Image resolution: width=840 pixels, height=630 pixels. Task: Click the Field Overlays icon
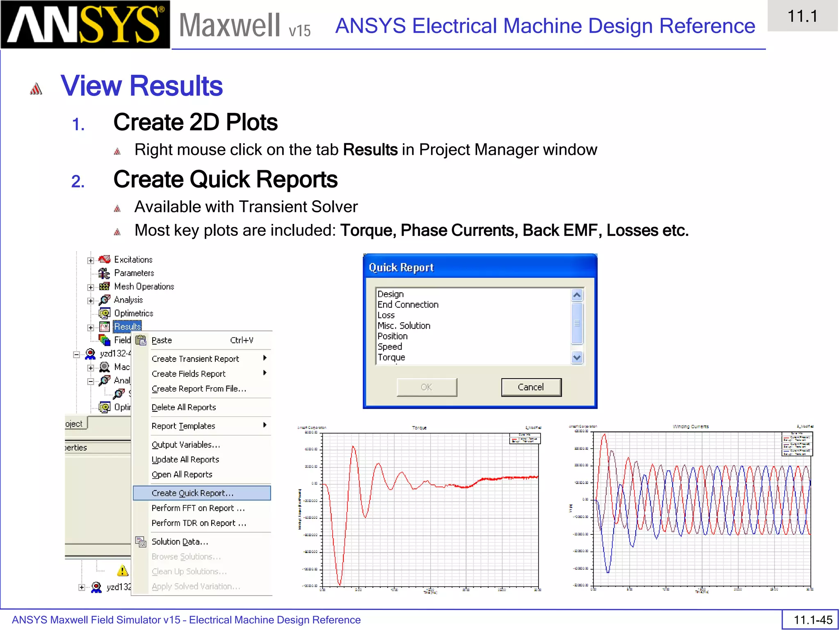coord(105,340)
